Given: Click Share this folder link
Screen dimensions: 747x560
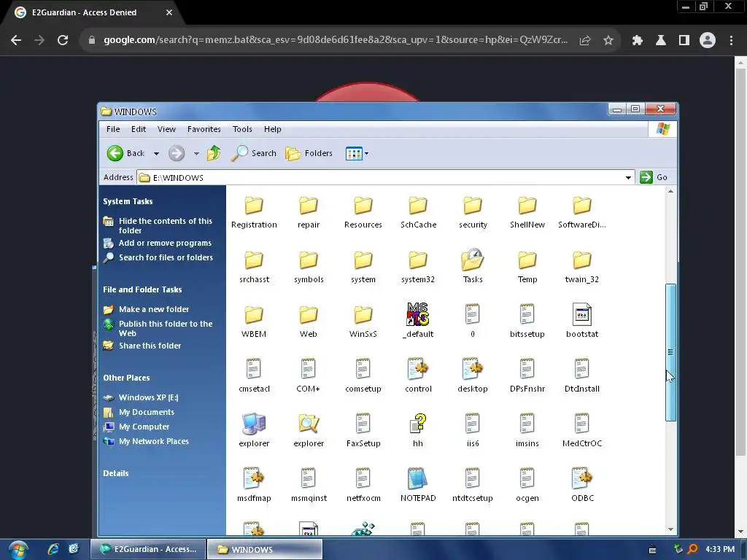Looking at the screenshot, I should pos(150,346).
